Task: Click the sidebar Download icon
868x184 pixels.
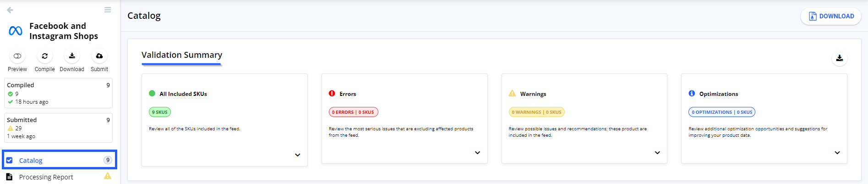Action: (72, 56)
